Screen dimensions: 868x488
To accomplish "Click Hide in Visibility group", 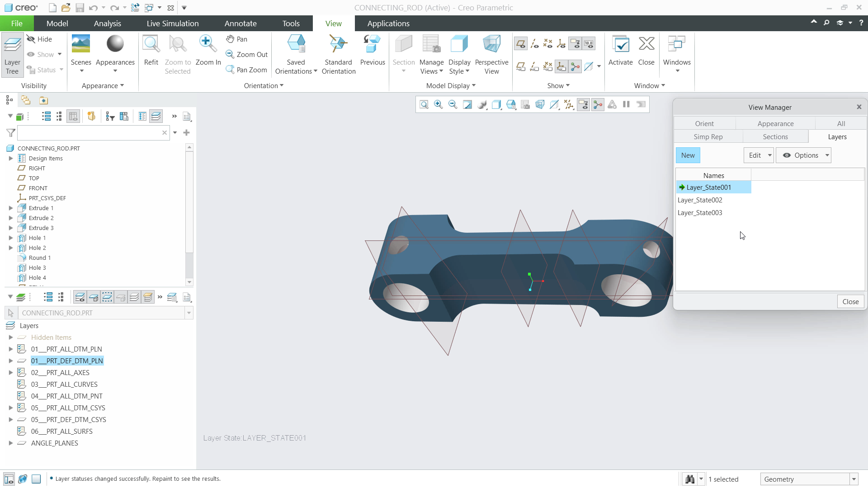I will click(39, 39).
